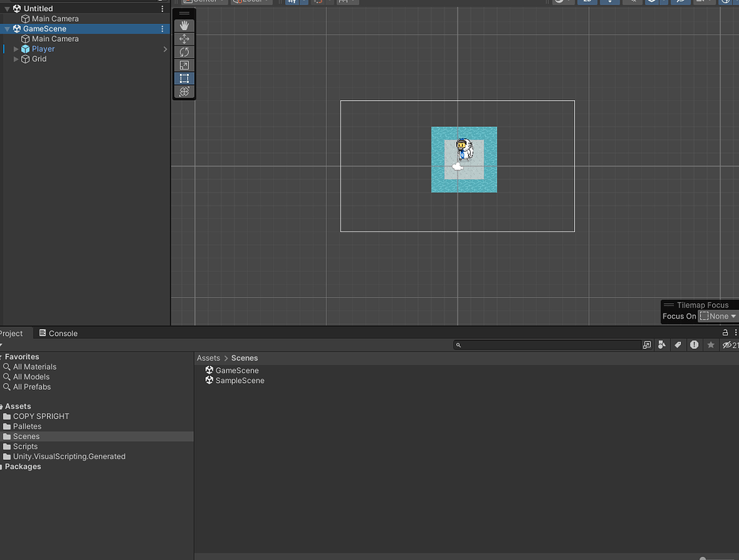Activate the Rect Transform tool

pyautogui.click(x=184, y=78)
